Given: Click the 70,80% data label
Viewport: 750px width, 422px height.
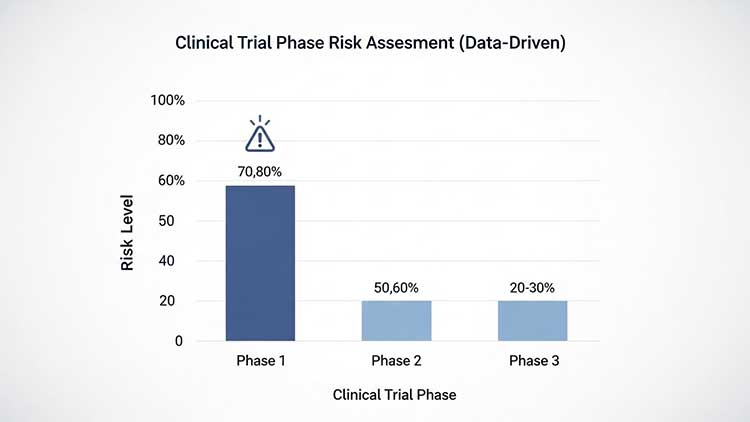Looking at the screenshot, I should coord(260,171).
